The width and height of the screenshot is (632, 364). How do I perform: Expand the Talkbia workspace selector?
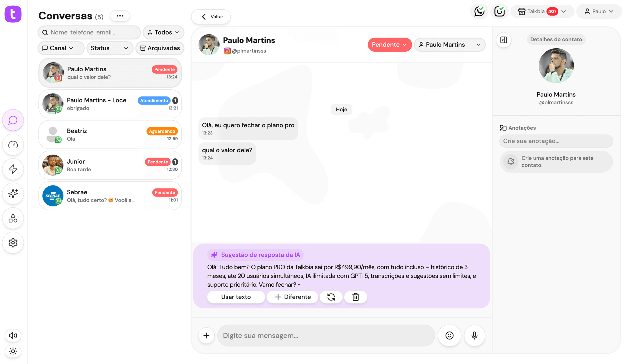[542, 11]
